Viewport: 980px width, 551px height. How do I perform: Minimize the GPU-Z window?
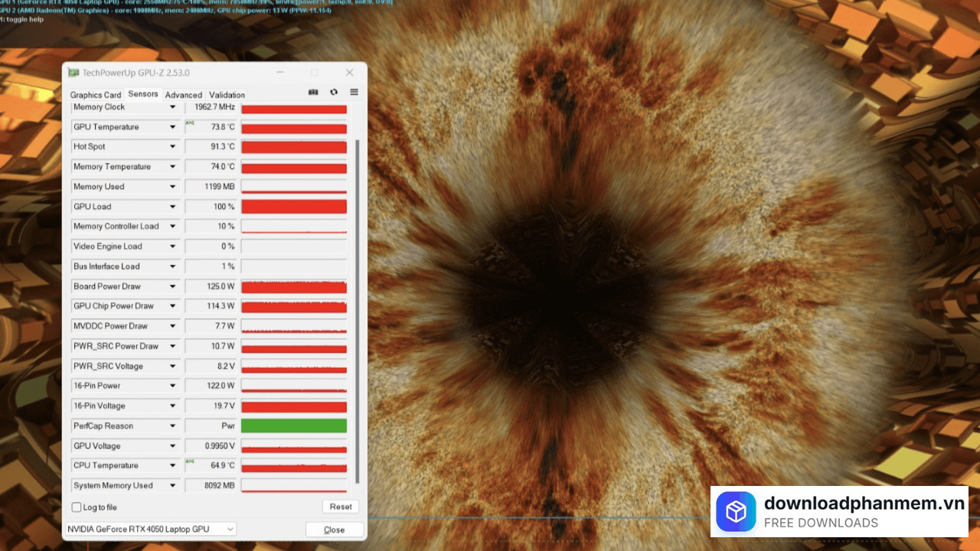tap(279, 73)
